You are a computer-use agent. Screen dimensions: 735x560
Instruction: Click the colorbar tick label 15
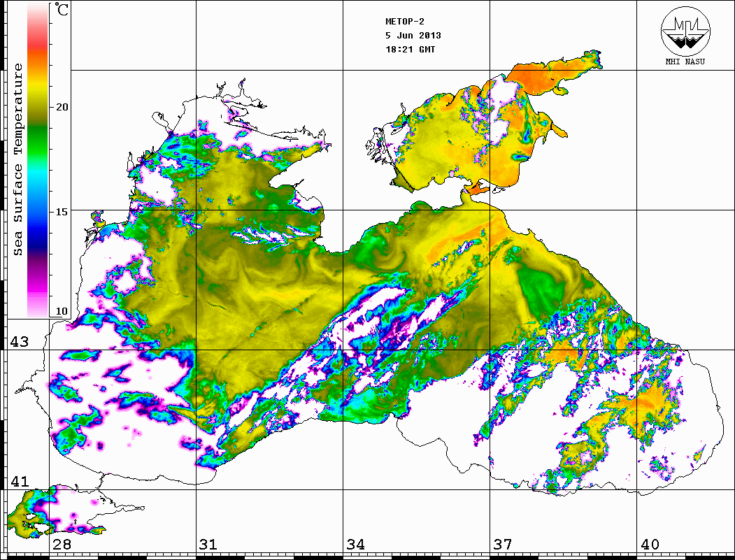[62, 212]
